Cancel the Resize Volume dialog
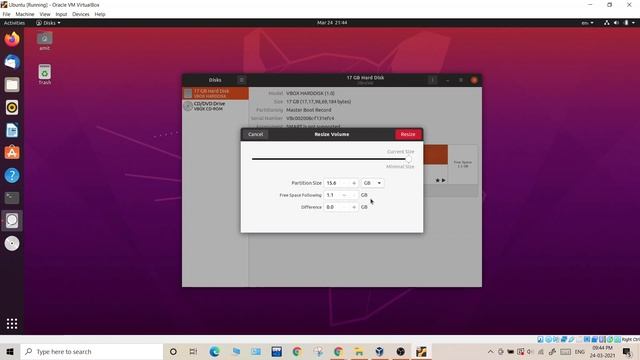This screenshot has height=360, width=640. point(256,134)
